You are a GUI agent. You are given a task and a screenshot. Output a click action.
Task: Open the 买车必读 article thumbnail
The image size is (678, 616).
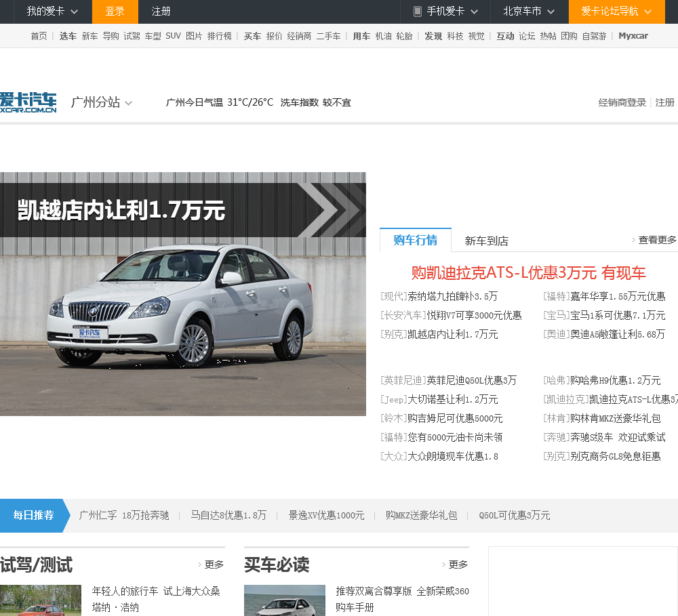[x=285, y=600]
